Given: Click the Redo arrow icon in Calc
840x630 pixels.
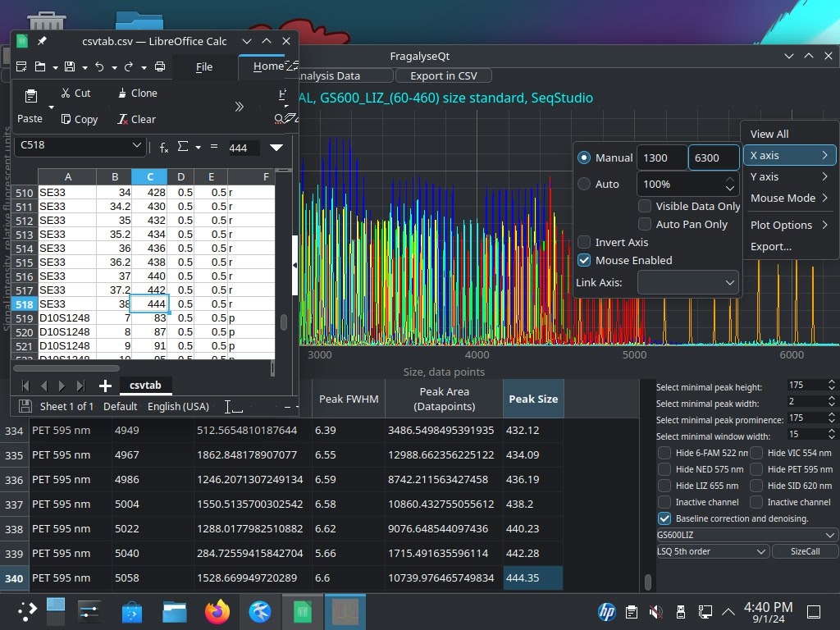Looking at the screenshot, I should pos(129,66).
